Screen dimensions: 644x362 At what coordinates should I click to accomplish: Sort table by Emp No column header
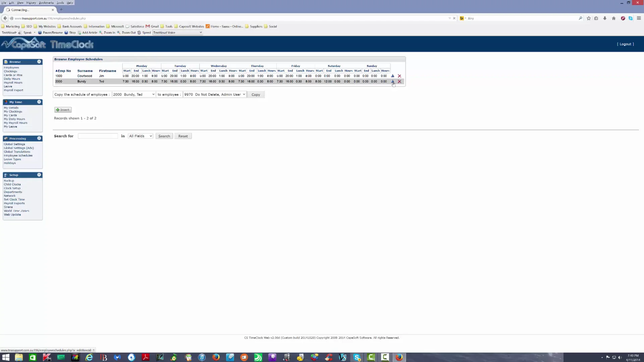pos(63,71)
